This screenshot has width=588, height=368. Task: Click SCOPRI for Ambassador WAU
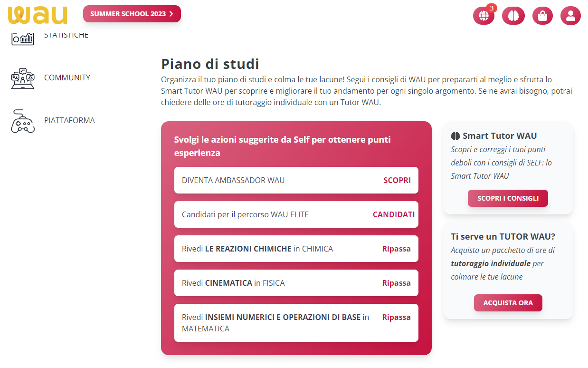[x=397, y=180]
